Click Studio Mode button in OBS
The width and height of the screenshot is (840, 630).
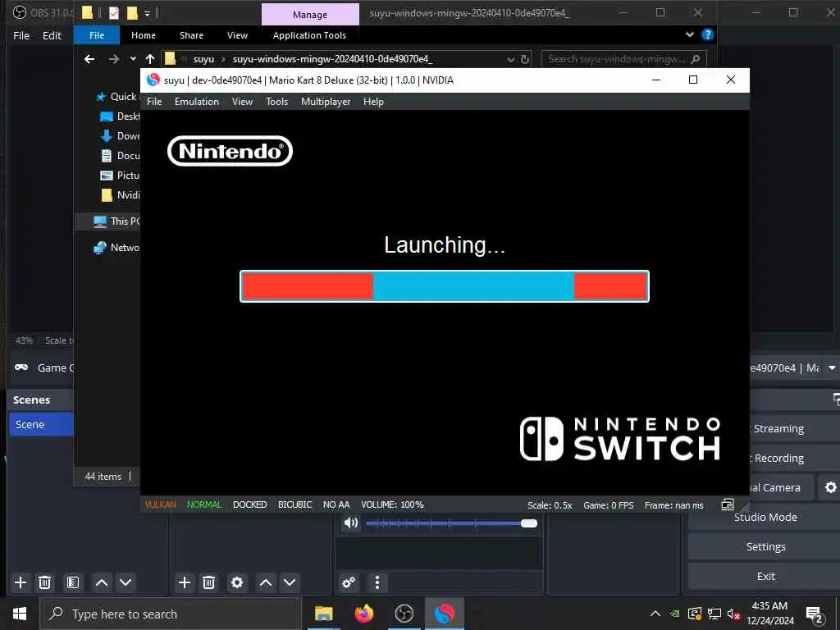click(x=765, y=517)
